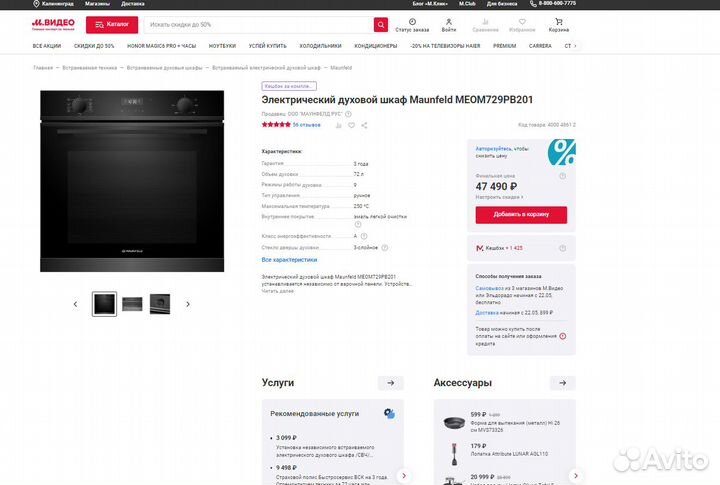Show previous gallery thumbnail arrow
Screen dimensions: 720x485
tap(75, 304)
